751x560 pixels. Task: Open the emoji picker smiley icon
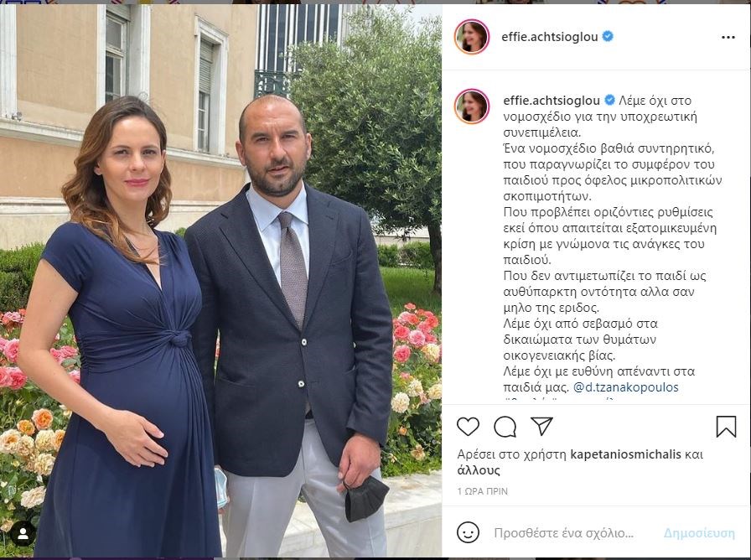pyautogui.click(x=468, y=532)
